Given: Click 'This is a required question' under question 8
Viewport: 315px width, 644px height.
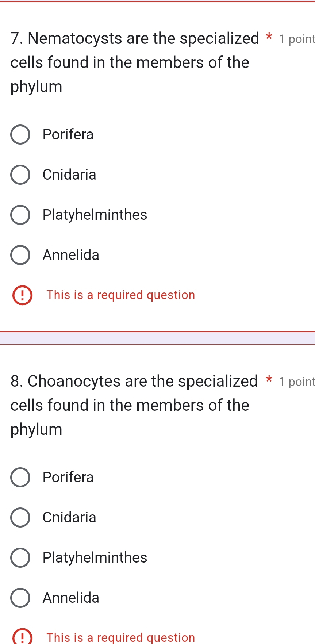Looking at the screenshot, I should pyautogui.click(x=121, y=637).
